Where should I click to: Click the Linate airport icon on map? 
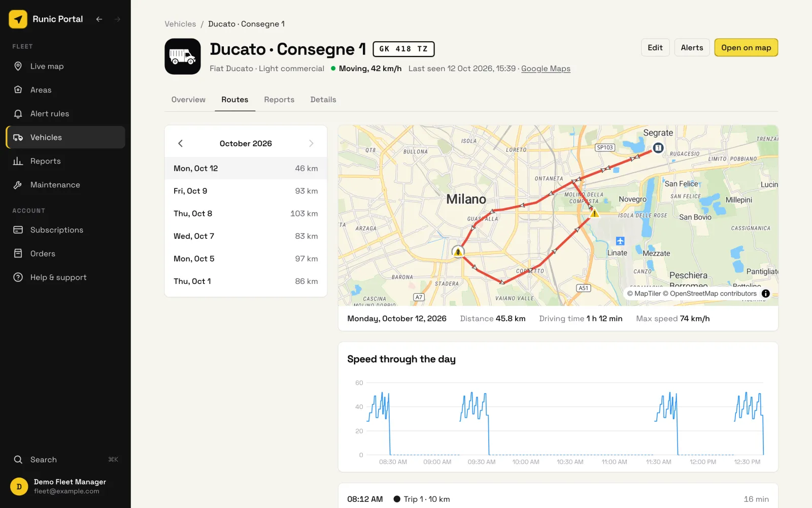click(620, 241)
